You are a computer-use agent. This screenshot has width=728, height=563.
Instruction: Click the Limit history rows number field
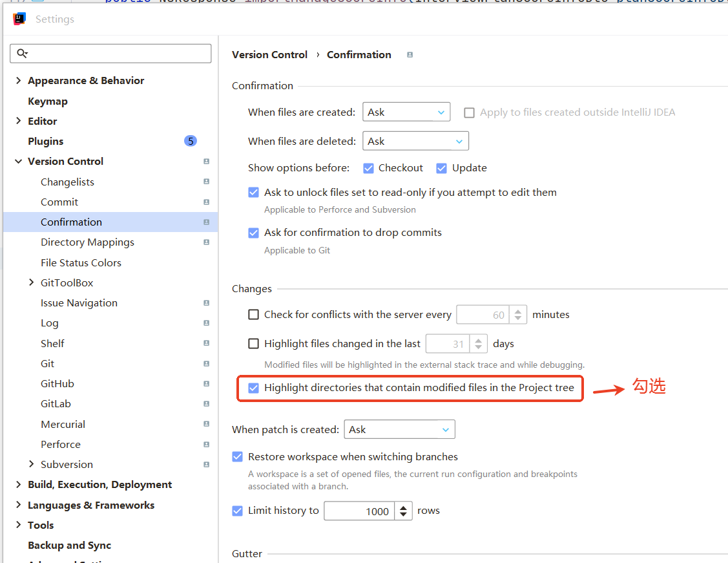tap(359, 511)
